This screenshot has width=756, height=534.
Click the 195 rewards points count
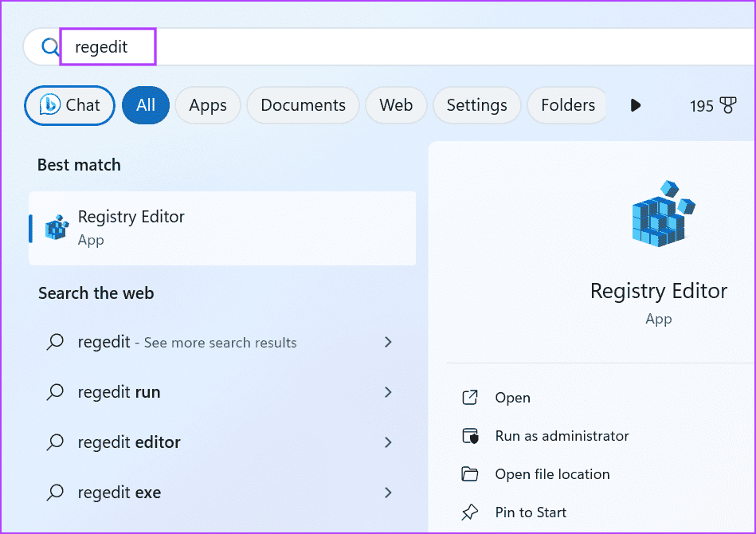pyautogui.click(x=702, y=106)
